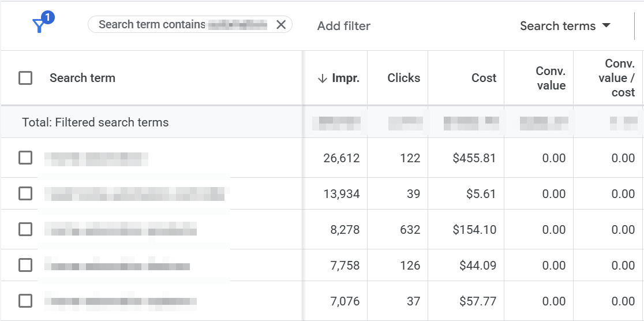644x321 pixels.
Task: Click the $5.61 cost cell
Action: click(481, 194)
